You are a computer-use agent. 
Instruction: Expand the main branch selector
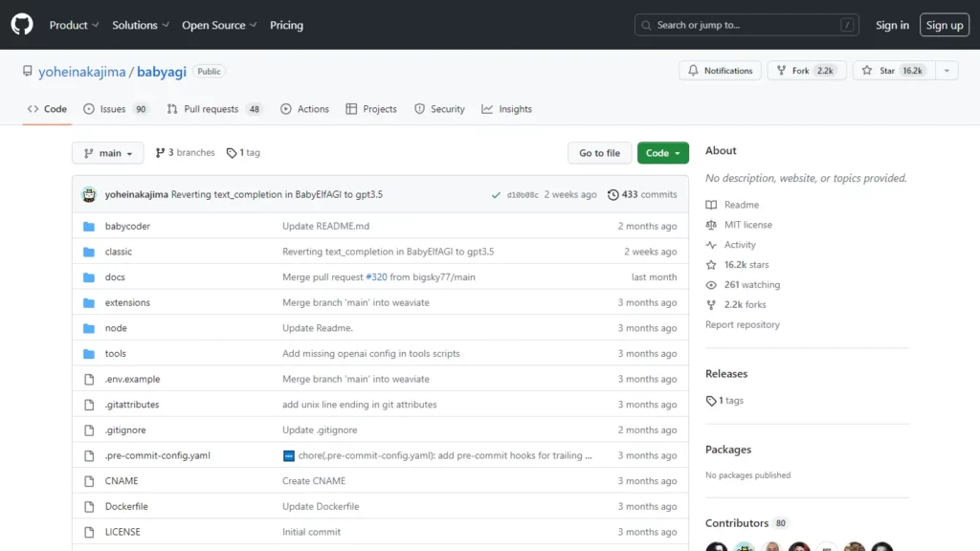pyautogui.click(x=108, y=153)
